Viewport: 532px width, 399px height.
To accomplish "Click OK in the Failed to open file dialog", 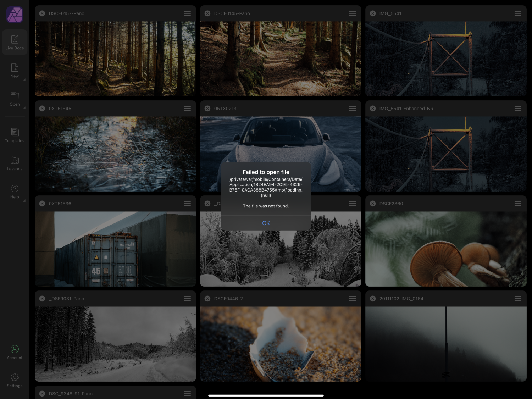I will (x=266, y=223).
